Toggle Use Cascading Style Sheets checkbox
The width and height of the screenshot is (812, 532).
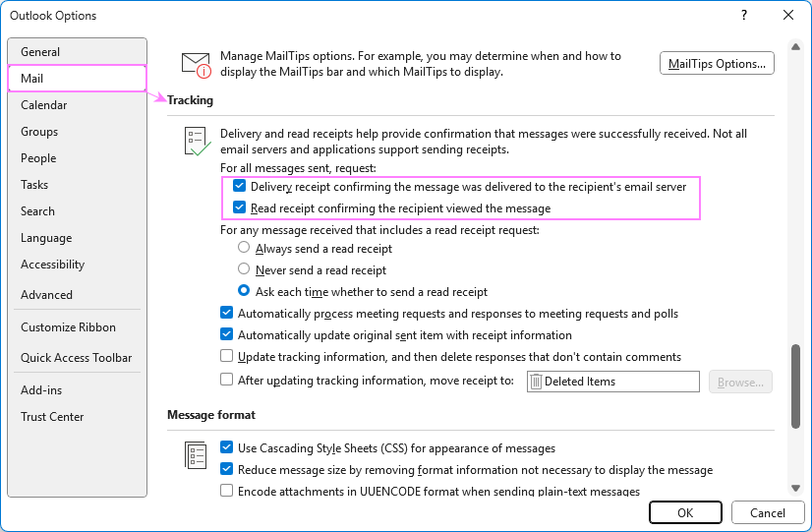226,447
